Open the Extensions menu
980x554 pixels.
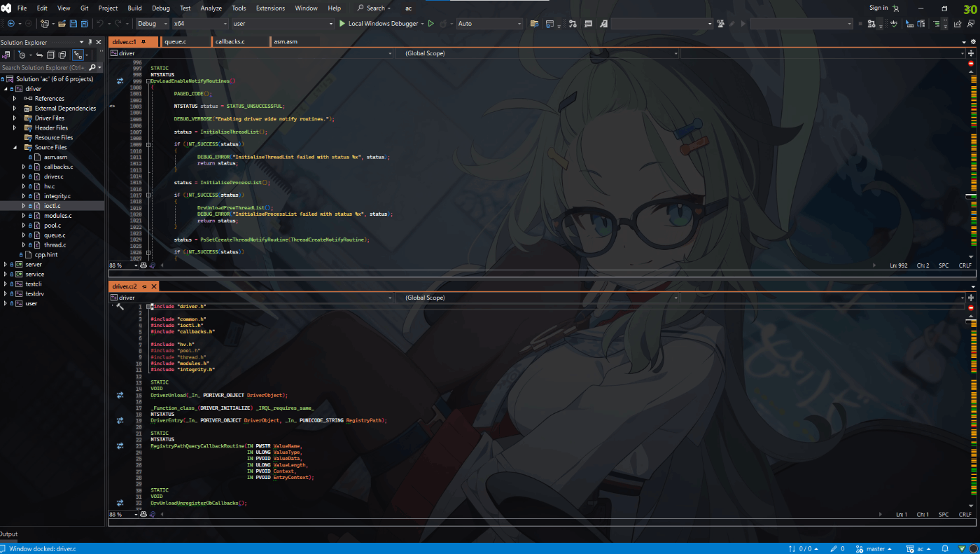tap(270, 8)
